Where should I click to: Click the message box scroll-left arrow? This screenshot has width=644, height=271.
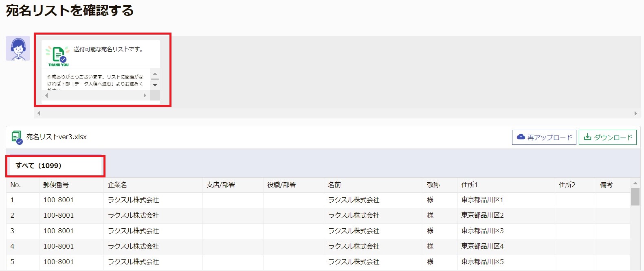coord(46,96)
